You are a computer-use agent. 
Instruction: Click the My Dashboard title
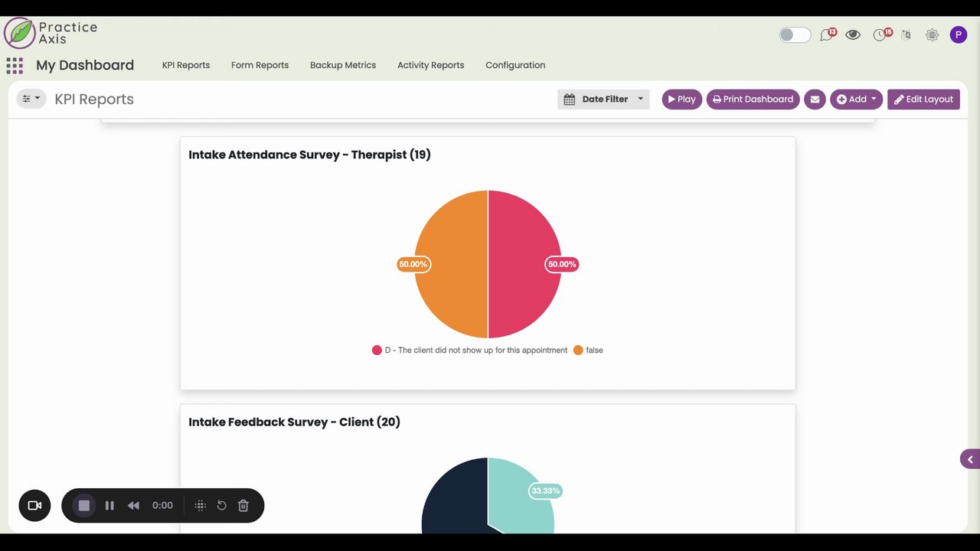tap(85, 65)
